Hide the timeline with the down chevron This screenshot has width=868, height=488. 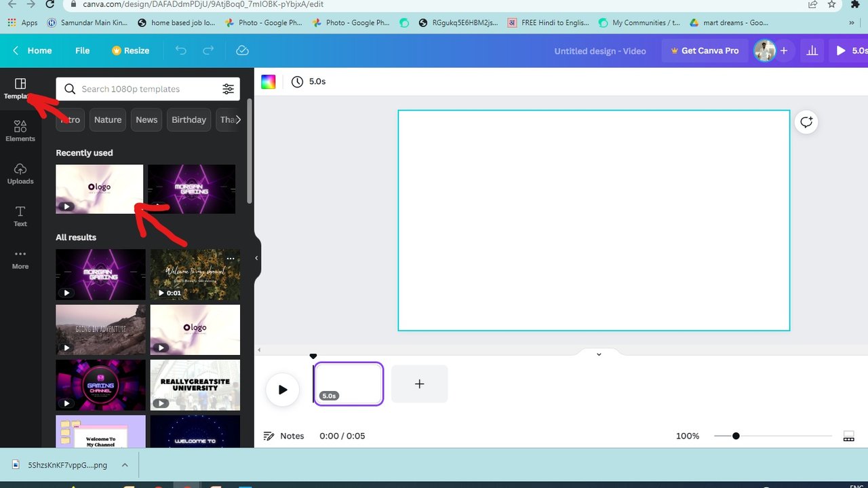(x=599, y=354)
